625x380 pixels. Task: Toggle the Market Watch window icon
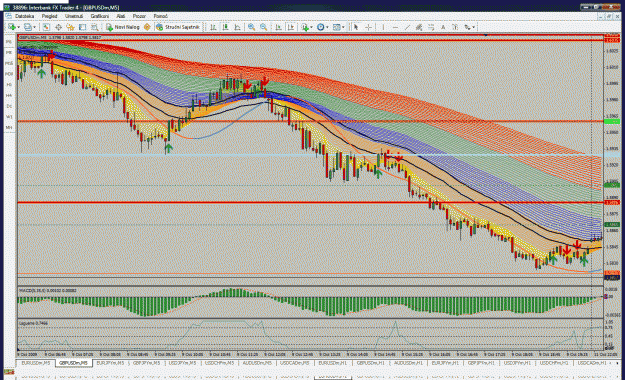[x=46, y=27]
